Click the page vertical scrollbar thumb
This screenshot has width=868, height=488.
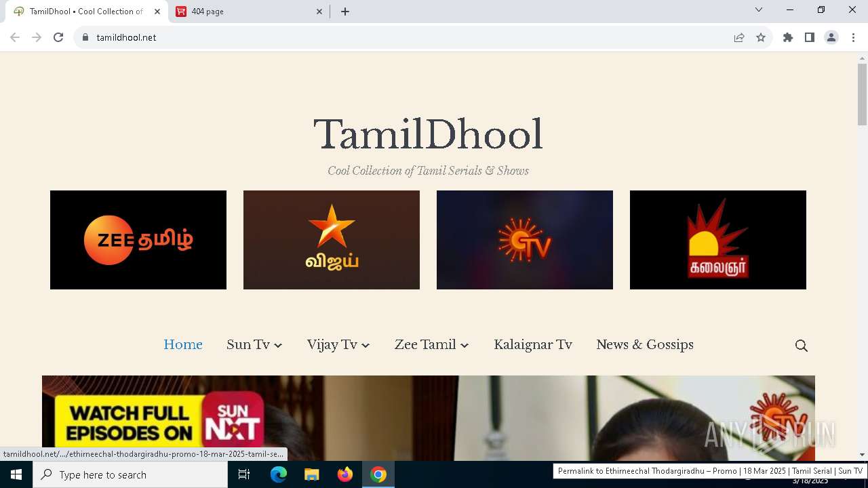862,95
